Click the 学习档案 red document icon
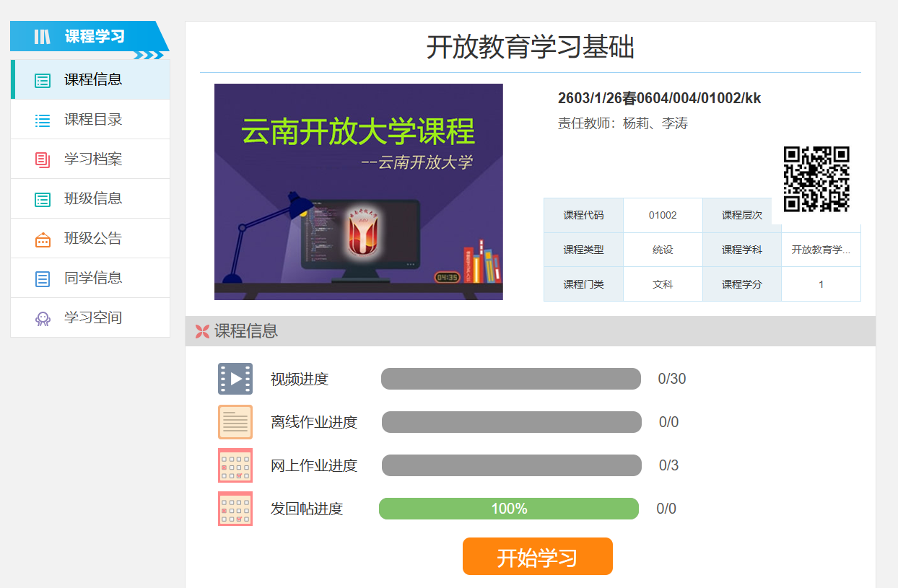Viewport: 898px width, 588px height. tap(43, 159)
